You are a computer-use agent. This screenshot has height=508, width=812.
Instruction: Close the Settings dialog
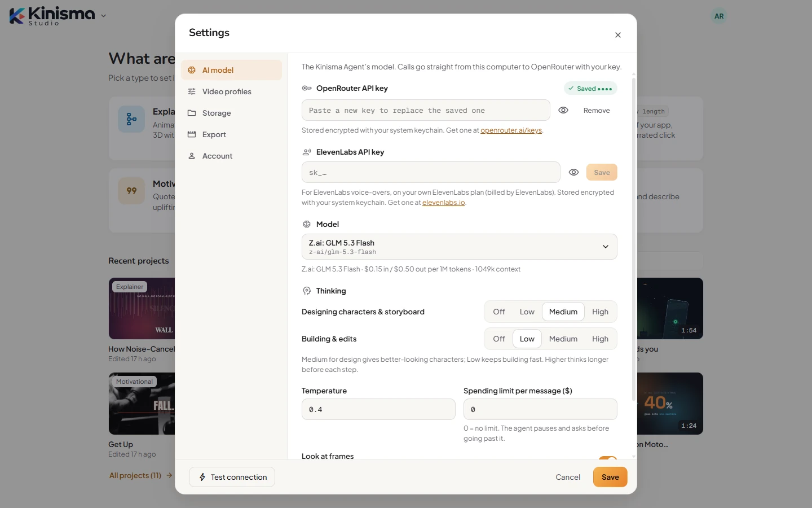point(618,35)
